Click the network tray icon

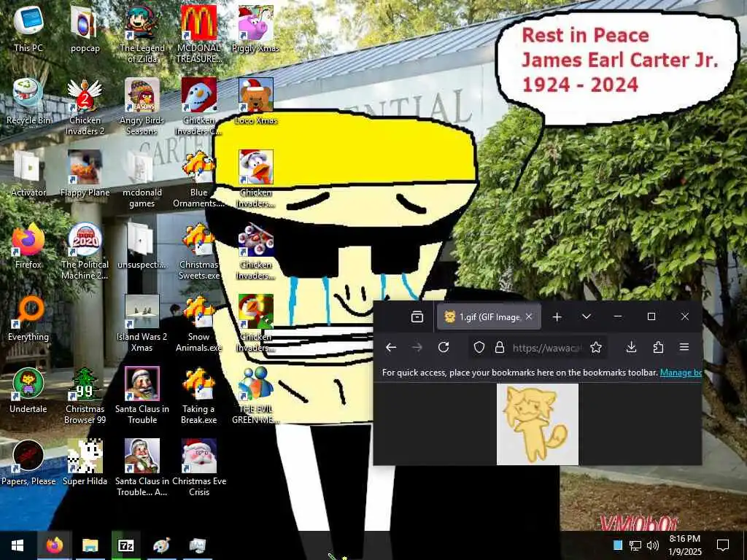pos(635,545)
